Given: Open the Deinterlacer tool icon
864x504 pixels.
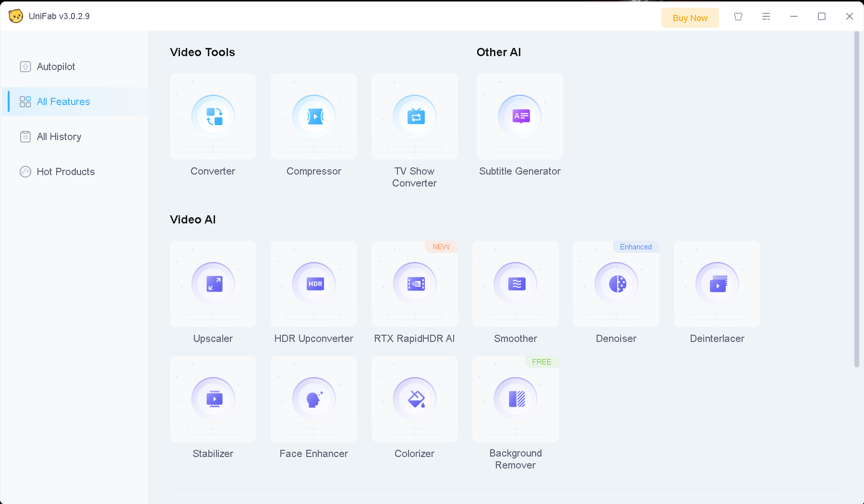Looking at the screenshot, I should coord(717,284).
